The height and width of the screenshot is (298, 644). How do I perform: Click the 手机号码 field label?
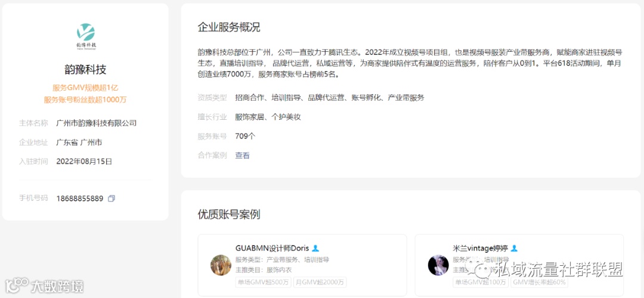(33, 198)
